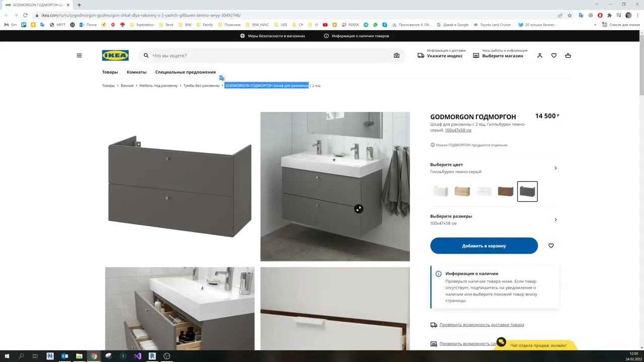Image resolution: width=644 pixels, height=362 pixels.
Task: Click Добавить в корзину button
Action: click(484, 245)
